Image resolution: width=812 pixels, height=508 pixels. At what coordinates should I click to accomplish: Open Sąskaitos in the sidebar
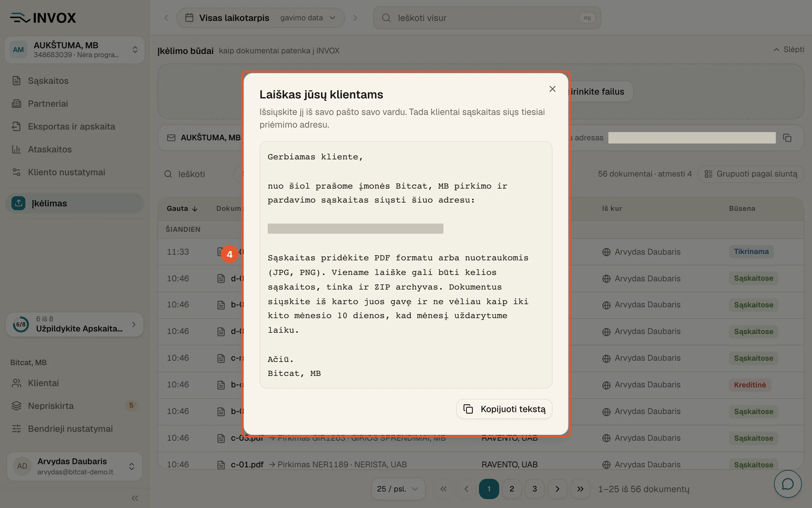tap(75, 81)
